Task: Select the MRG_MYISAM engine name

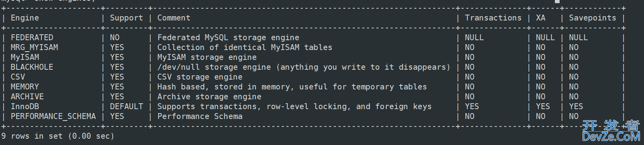Action: [34, 47]
